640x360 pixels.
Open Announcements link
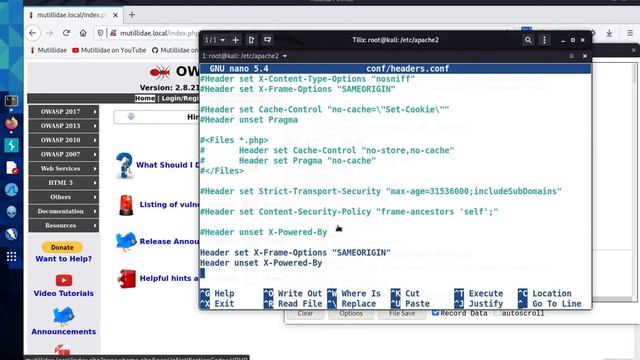click(64, 332)
